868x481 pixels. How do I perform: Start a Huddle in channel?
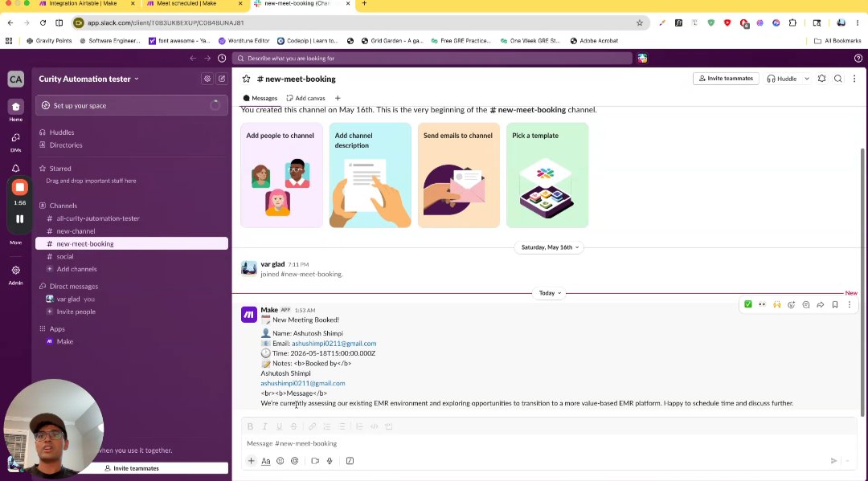point(782,79)
